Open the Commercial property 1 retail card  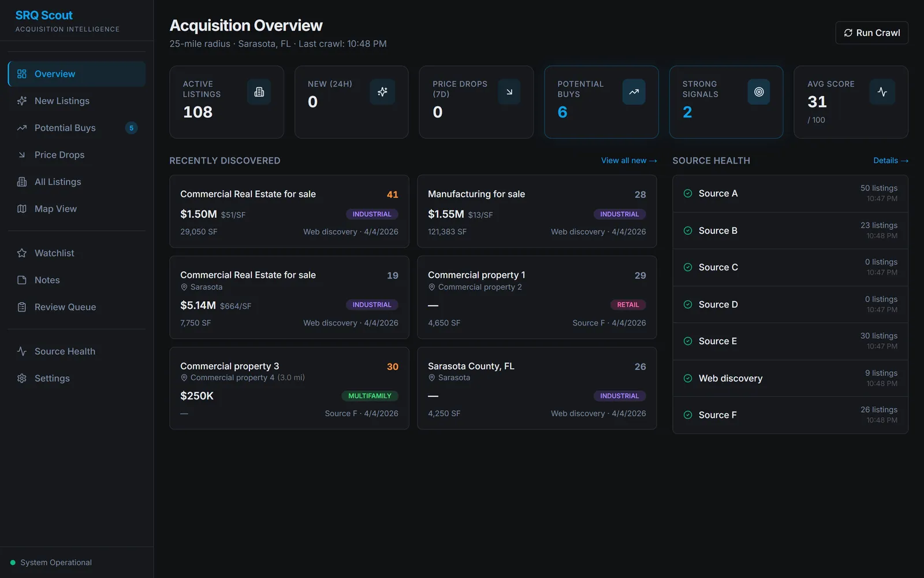[x=537, y=297]
